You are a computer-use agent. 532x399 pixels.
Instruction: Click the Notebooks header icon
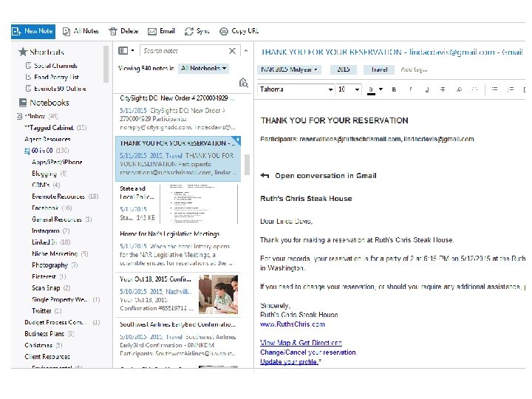[23, 103]
